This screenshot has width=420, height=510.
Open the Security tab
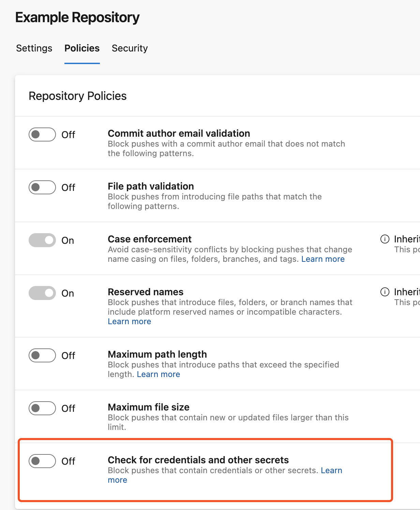point(130,48)
